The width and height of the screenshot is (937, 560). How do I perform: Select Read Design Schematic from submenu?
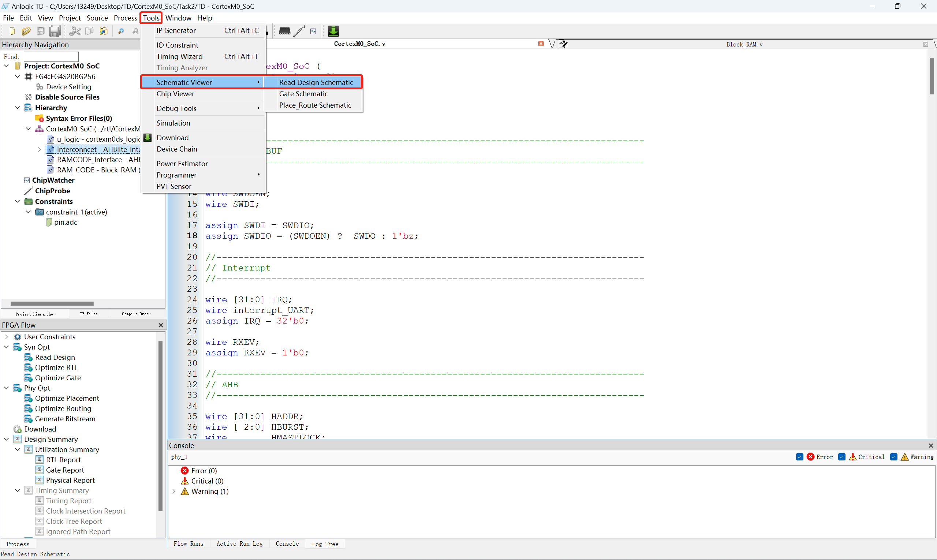tap(313, 82)
